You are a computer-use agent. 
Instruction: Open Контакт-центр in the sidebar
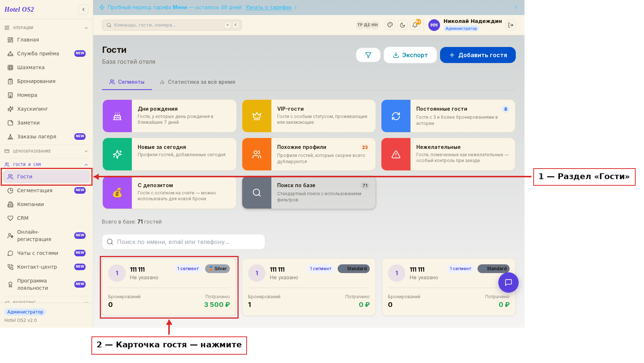click(x=47, y=267)
